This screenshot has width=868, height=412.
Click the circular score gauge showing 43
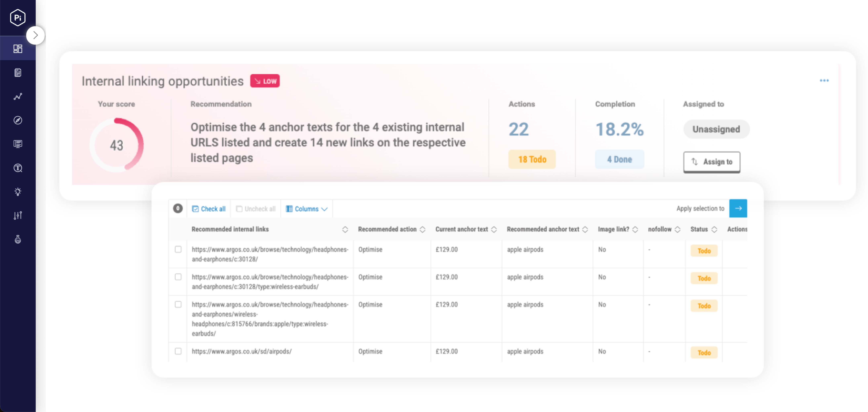[117, 145]
